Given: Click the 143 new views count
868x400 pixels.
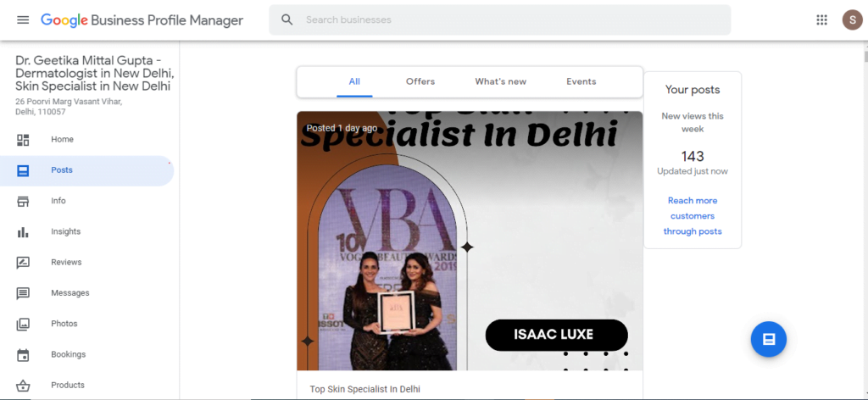Looking at the screenshot, I should pos(693,157).
